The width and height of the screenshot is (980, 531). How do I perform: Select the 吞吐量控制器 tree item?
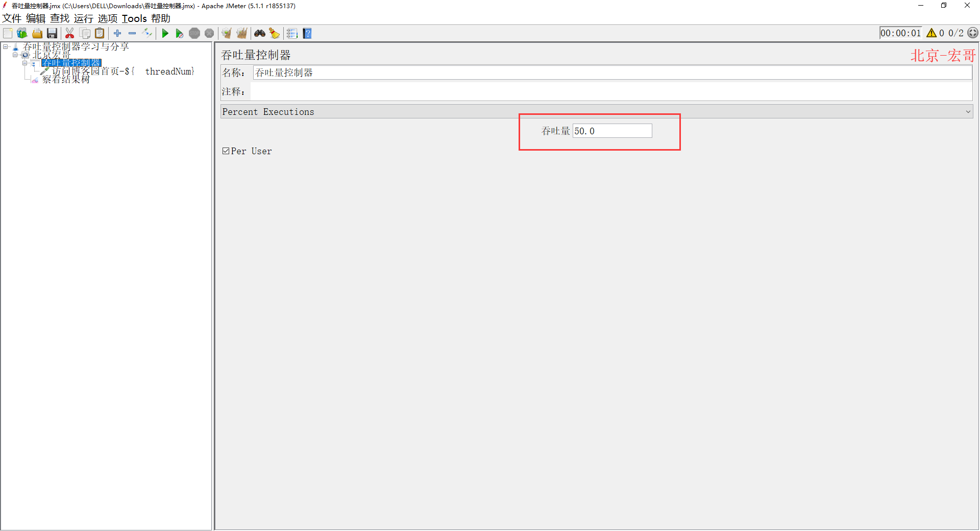tap(71, 63)
